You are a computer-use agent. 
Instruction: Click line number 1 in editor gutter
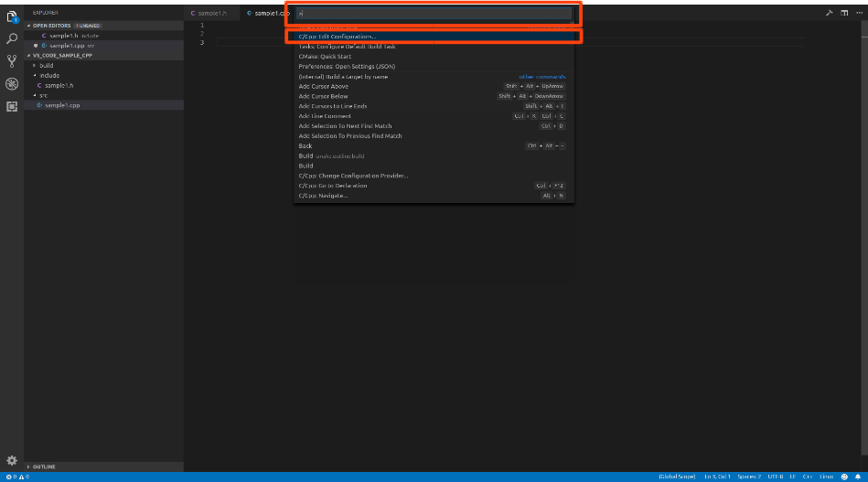coord(202,26)
